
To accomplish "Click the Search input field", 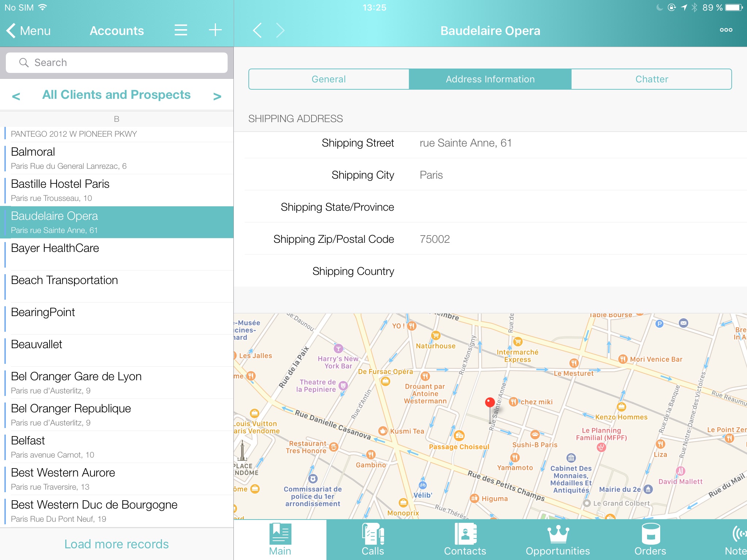I will point(116,61).
